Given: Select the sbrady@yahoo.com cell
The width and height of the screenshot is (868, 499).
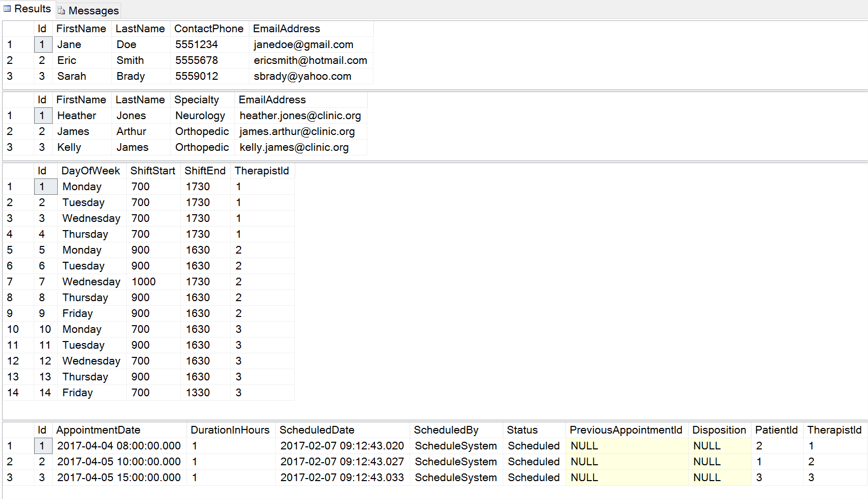Looking at the screenshot, I should click(311, 76).
